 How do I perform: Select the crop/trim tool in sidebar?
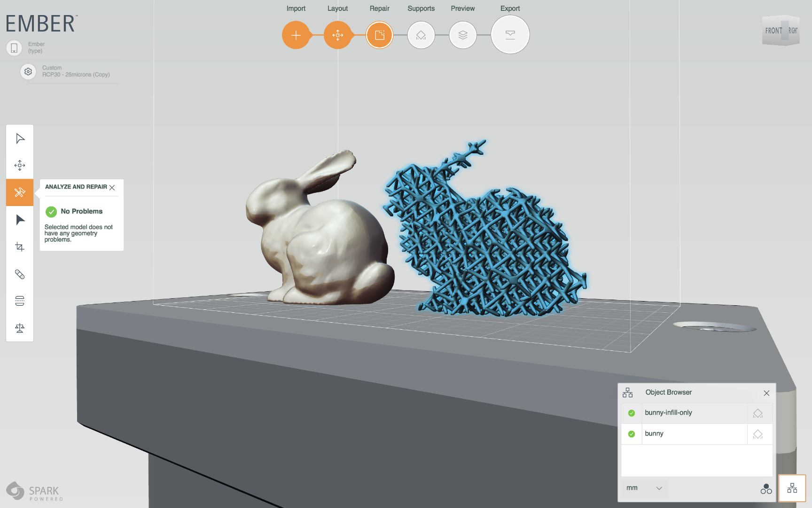tap(19, 246)
